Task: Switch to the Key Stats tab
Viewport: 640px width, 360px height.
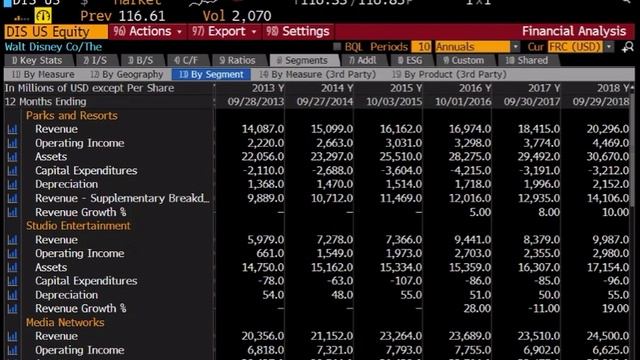Action: pyautogui.click(x=38, y=60)
